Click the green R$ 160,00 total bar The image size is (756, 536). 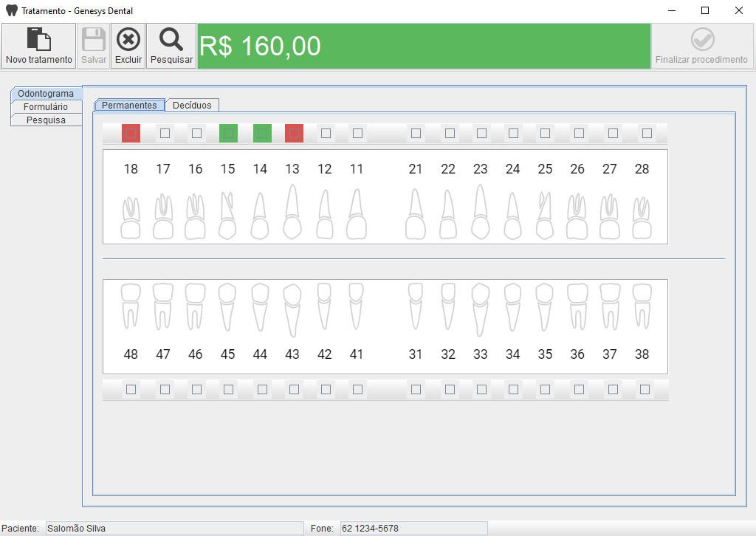[x=424, y=46]
